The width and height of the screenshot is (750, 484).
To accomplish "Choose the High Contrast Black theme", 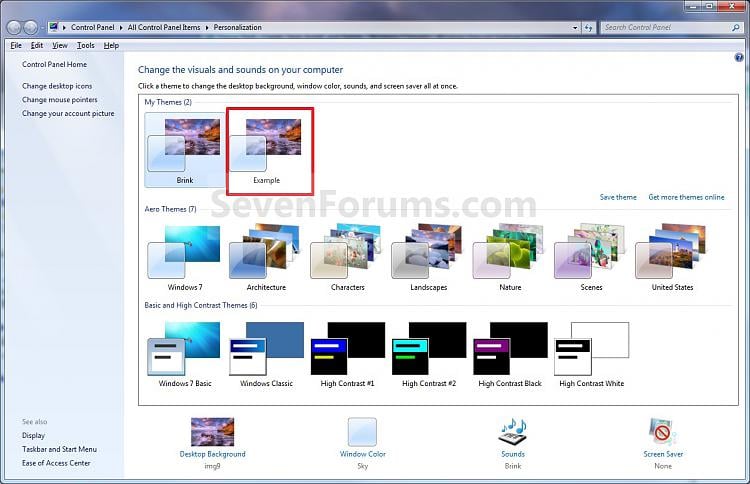I will (510, 354).
